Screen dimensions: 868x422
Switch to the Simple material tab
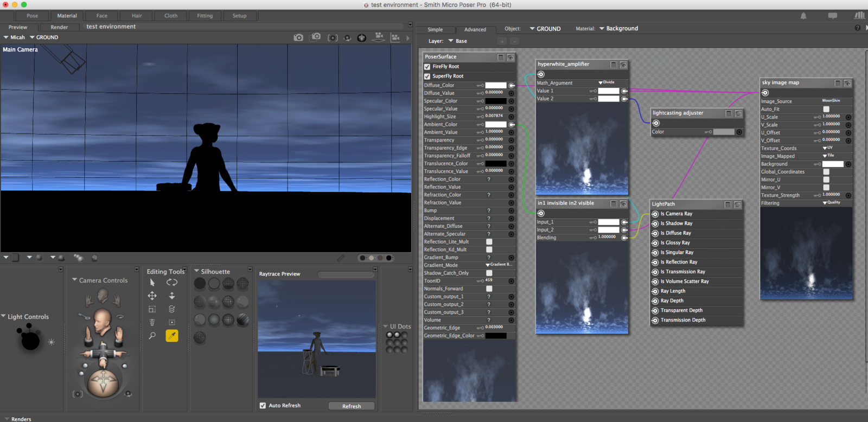click(435, 29)
